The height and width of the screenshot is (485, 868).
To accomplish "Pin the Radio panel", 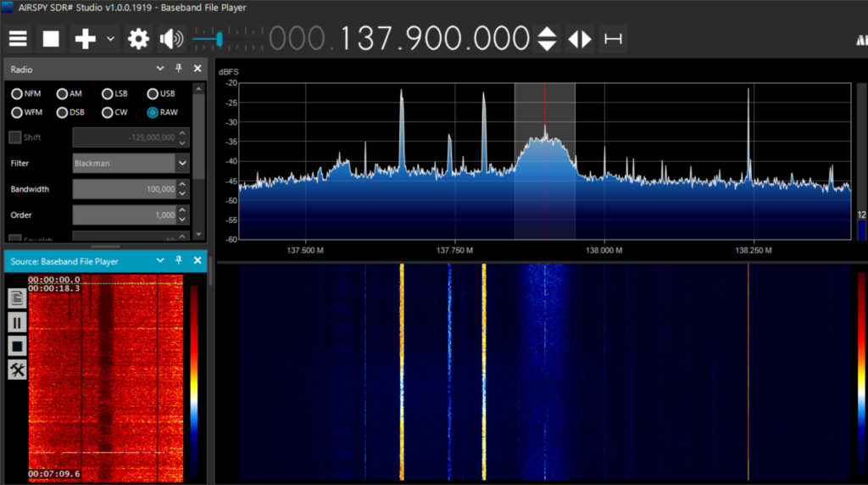I will 179,69.
